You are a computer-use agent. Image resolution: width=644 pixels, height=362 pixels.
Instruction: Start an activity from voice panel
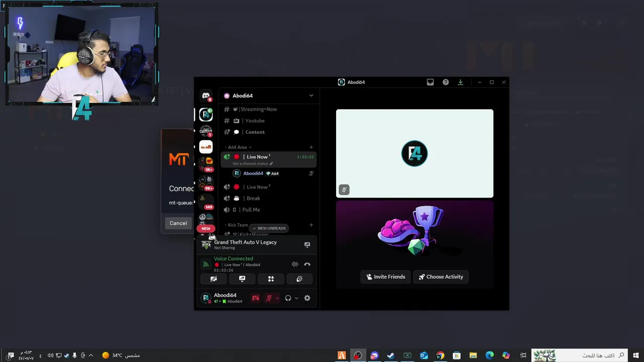pyautogui.click(x=271, y=279)
